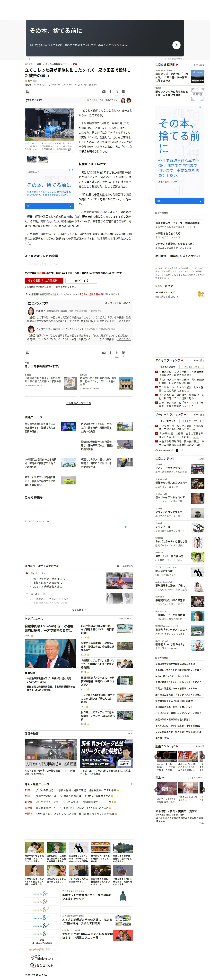Open 注目コメント試し読み link
This screenshot has width=210, height=980.
118,303
